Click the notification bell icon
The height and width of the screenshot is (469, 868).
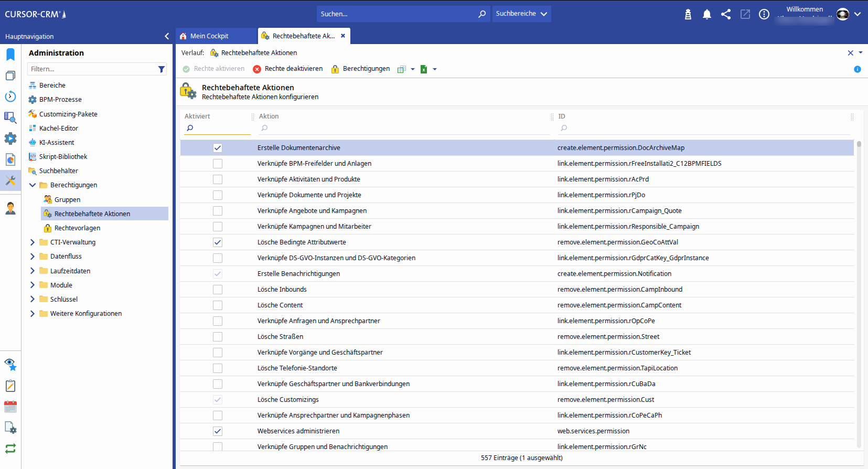coord(706,14)
